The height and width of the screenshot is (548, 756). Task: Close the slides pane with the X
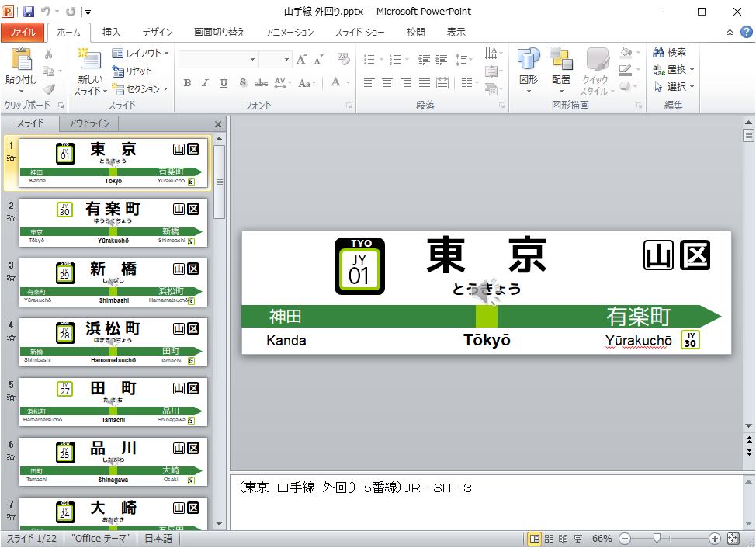coord(218,124)
